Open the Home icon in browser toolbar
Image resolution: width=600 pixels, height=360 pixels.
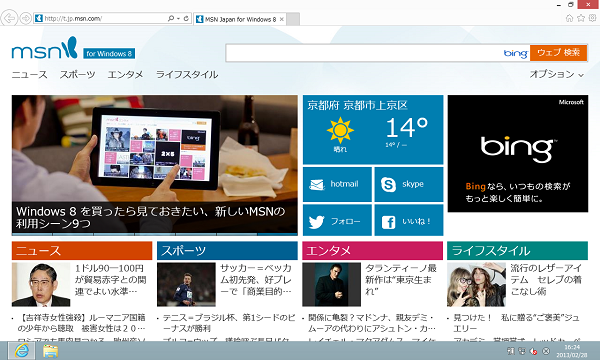click(x=569, y=18)
